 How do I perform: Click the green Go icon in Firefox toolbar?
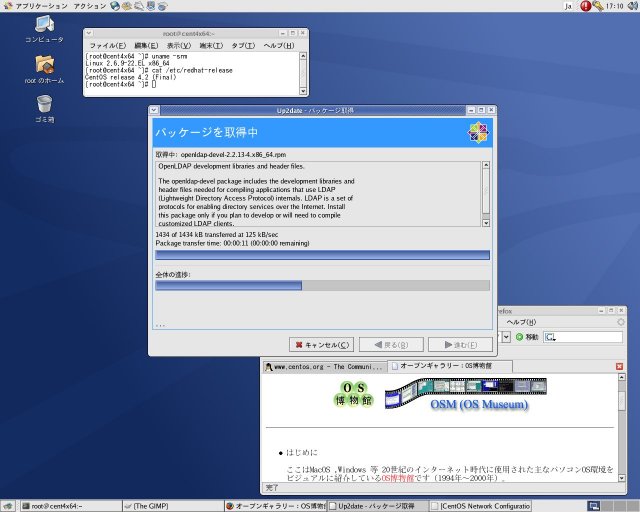(x=519, y=337)
